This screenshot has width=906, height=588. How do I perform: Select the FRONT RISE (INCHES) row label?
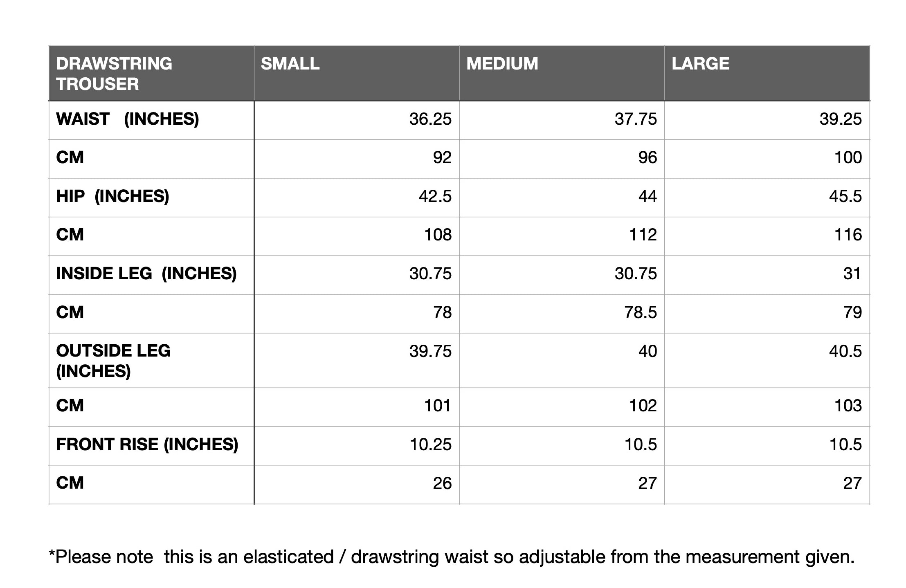[147, 444]
